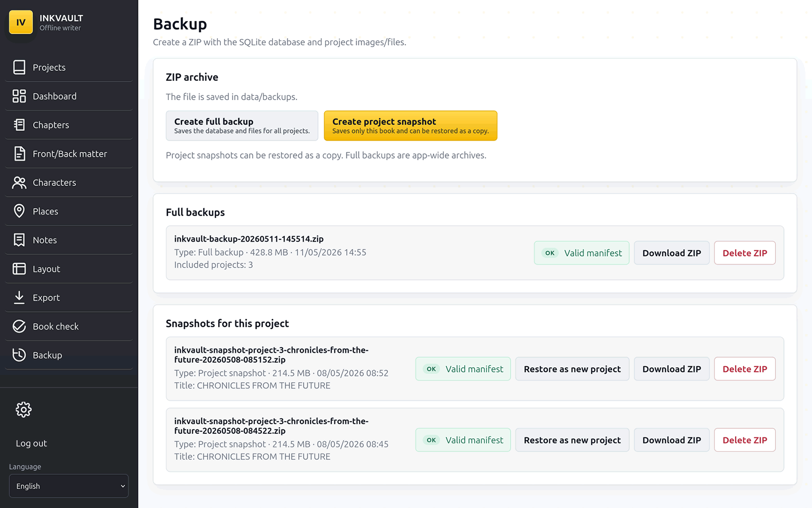The image size is (812, 508).
Task: Go to the Layout page
Action: pos(46,269)
